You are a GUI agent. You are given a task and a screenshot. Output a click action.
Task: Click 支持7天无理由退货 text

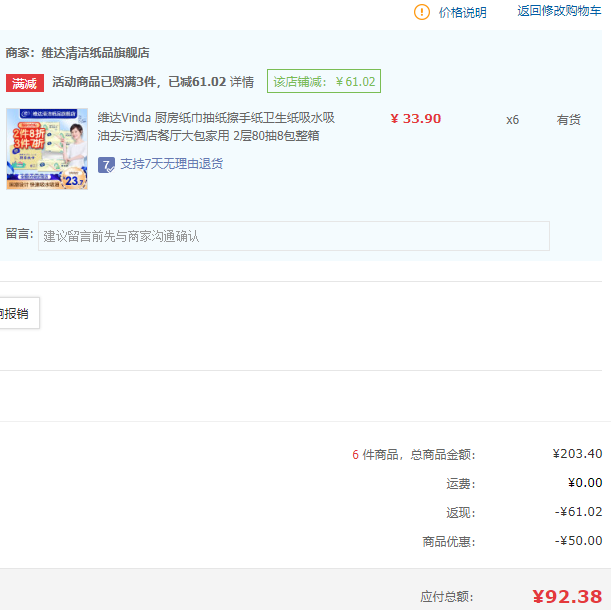[x=171, y=164]
